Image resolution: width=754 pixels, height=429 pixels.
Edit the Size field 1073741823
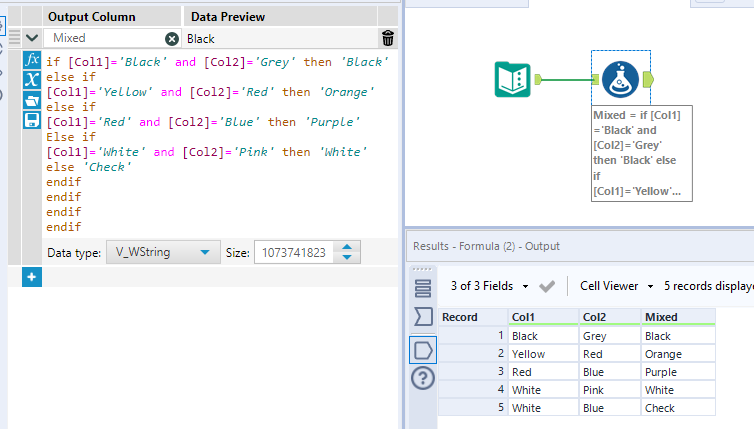coord(294,252)
